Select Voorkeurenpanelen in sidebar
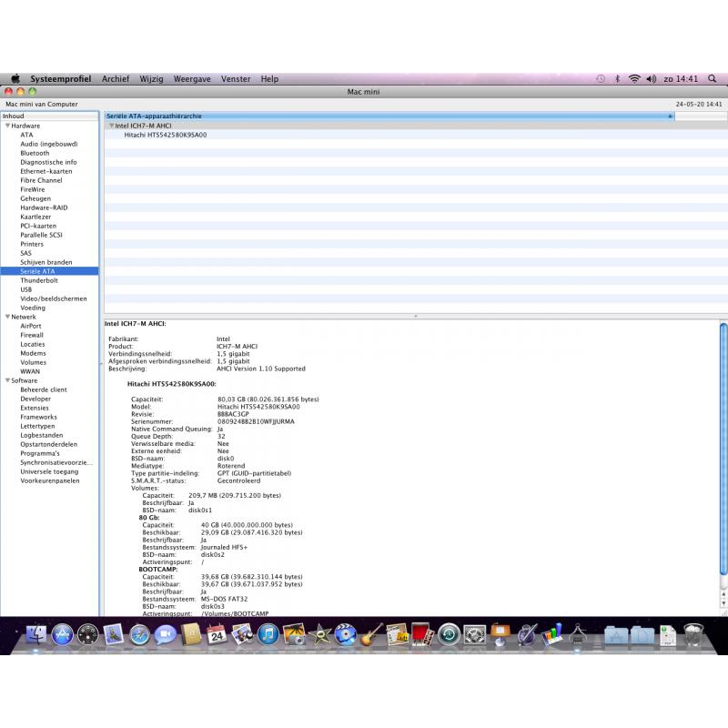This screenshot has width=728, height=728. pyautogui.click(x=50, y=480)
